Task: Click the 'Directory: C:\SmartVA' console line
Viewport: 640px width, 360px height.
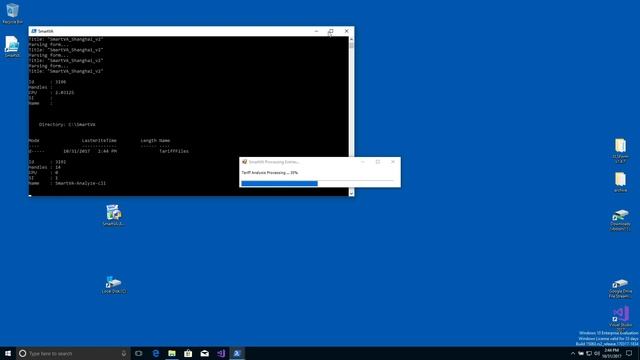Action: 67,124
